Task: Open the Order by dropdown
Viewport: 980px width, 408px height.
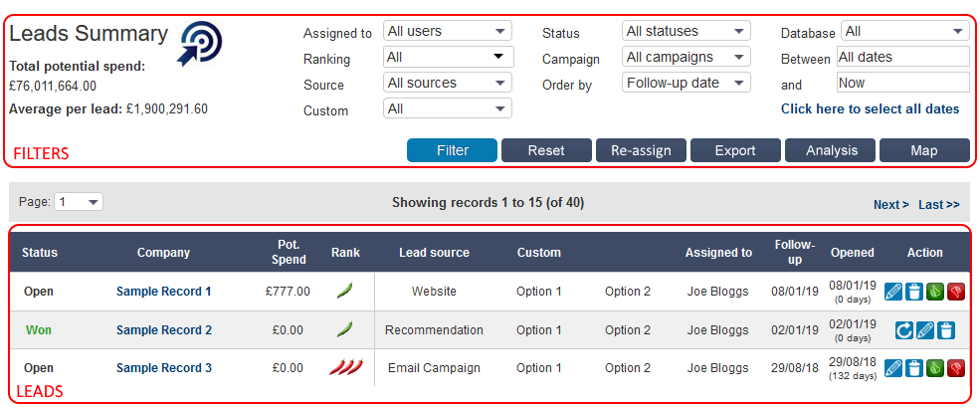Action: pyautogui.click(x=686, y=84)
